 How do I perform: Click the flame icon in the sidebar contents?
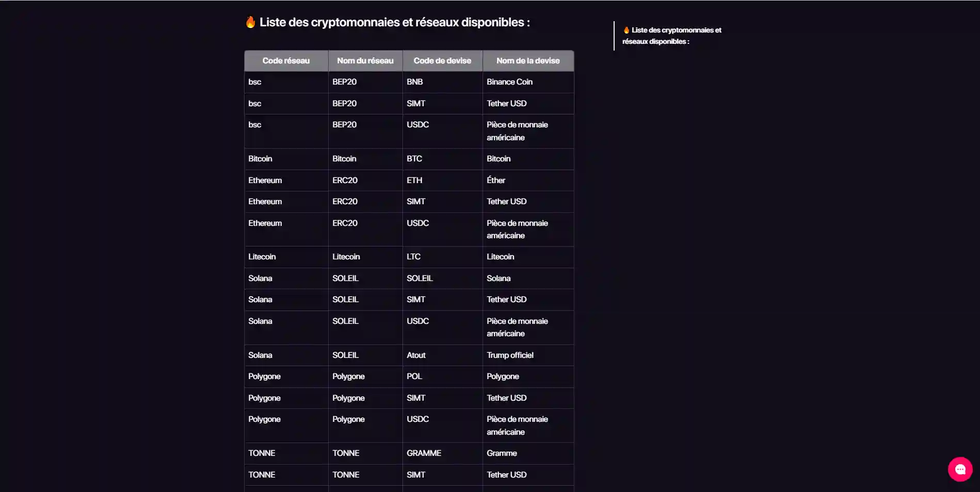[x=626, y=30]
